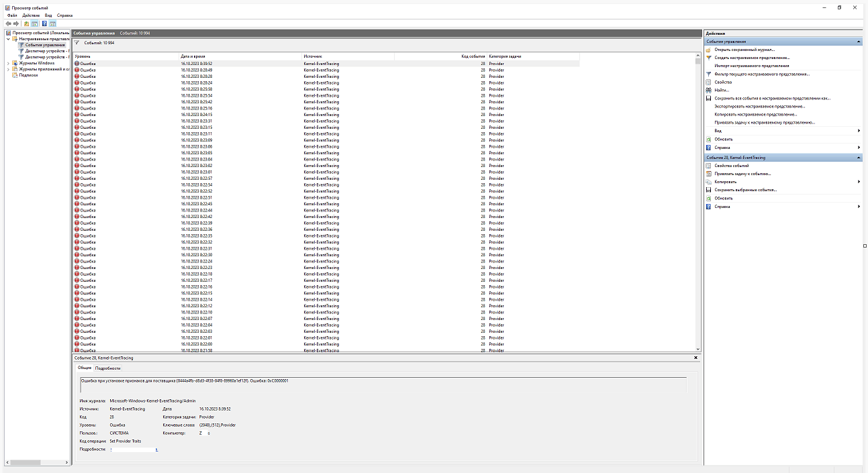Screen dimensions: 868x473
Task: Click Привязать задачу к событию action
Action: 742,174
